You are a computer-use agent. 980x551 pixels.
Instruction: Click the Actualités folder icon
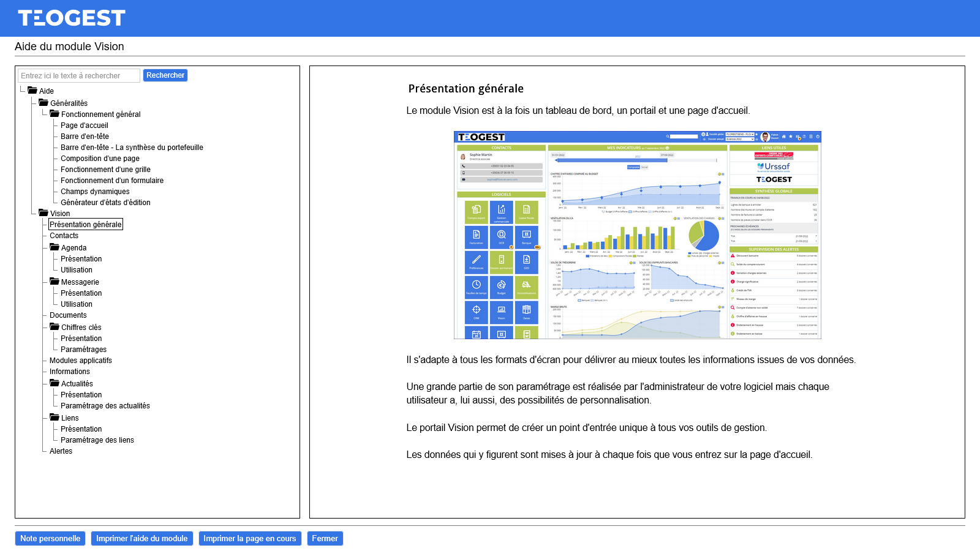point(55,383)
